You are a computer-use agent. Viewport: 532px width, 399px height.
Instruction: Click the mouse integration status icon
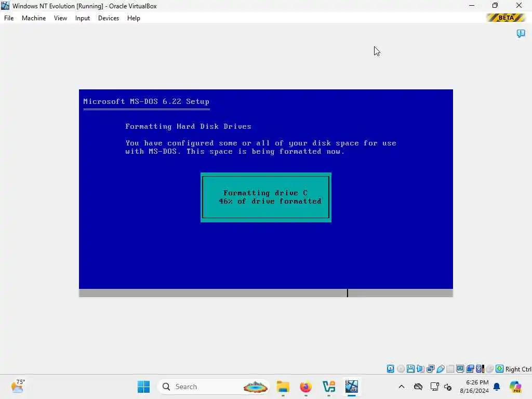[489, 369]
